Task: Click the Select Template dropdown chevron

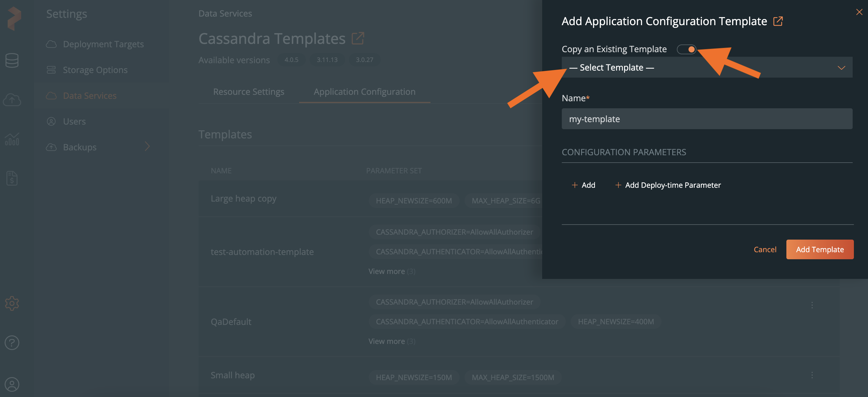Action: click(841, 68)
